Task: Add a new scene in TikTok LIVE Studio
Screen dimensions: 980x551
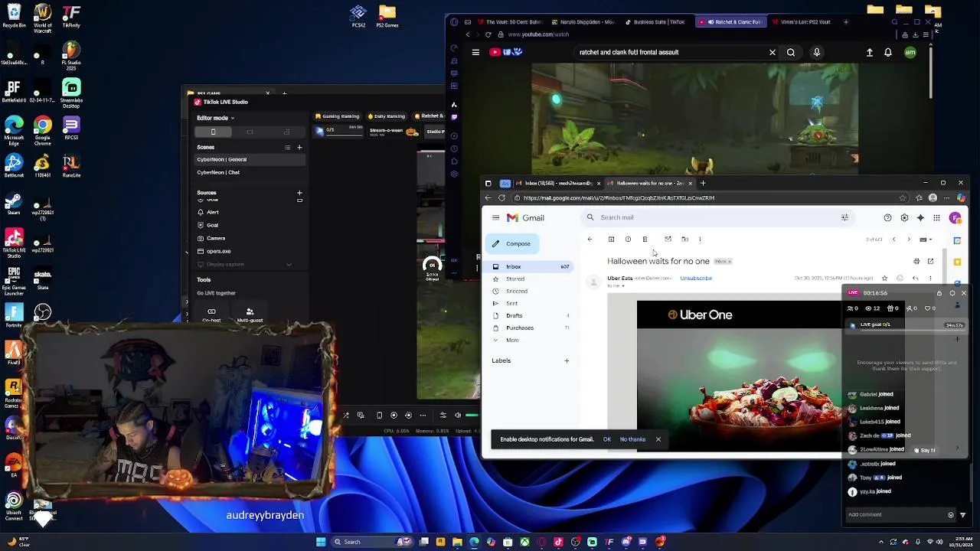Action: (299, 147)
